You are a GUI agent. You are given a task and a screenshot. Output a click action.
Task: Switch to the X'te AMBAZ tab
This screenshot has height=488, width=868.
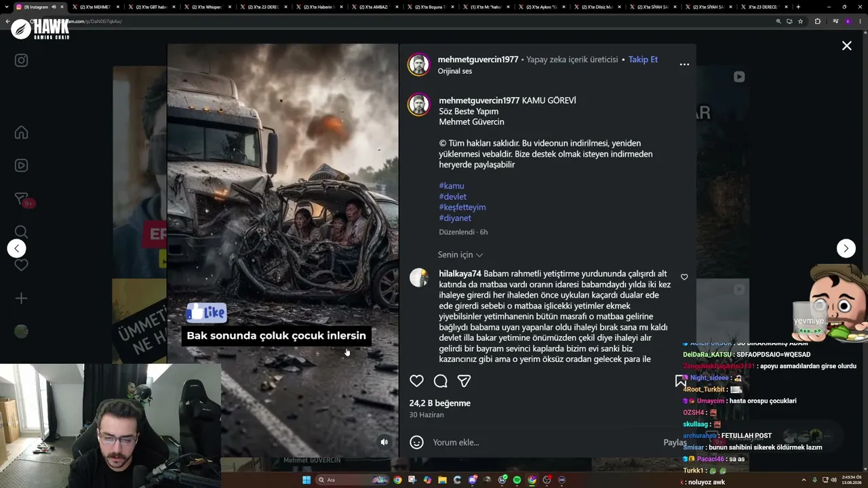pos(374,7)
